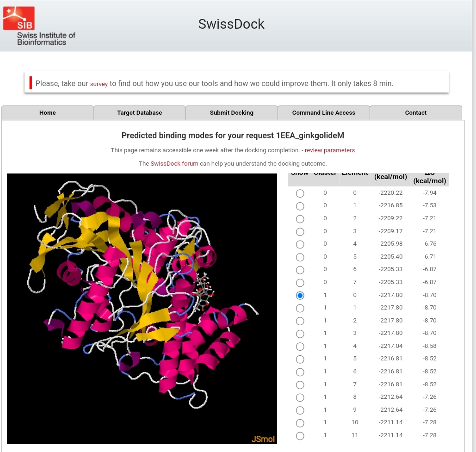Click the ginkgolide ligand molecule in the viewer
Viewport: 476px width, 452px height.
tap(203, 292)
